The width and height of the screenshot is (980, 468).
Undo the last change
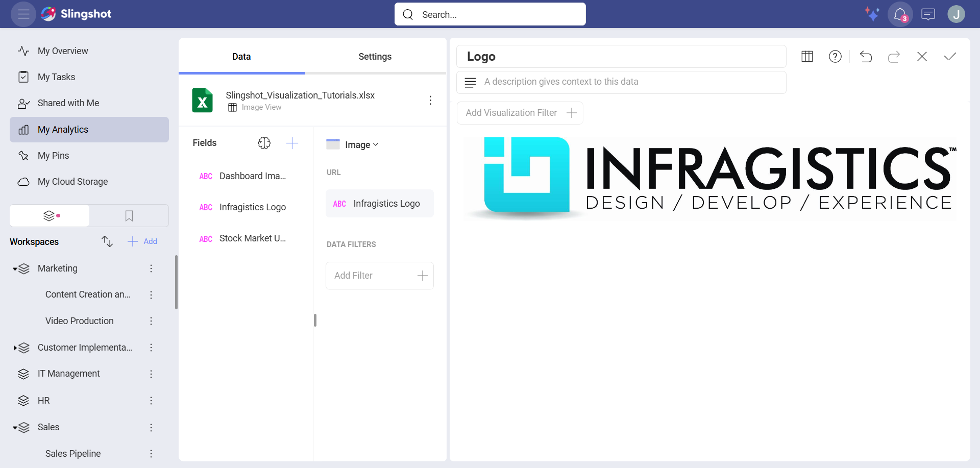tap(866, 56)
